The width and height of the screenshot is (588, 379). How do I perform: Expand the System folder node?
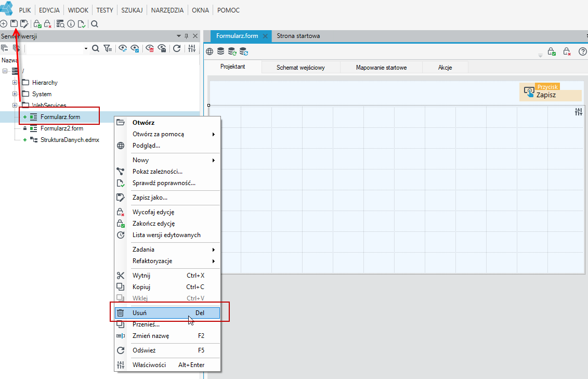point(15,94)
